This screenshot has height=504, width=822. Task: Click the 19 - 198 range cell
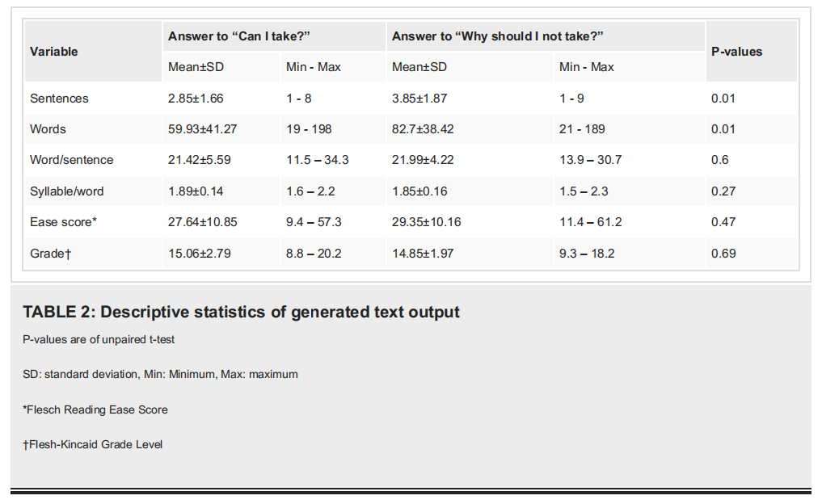coord(309,129)
